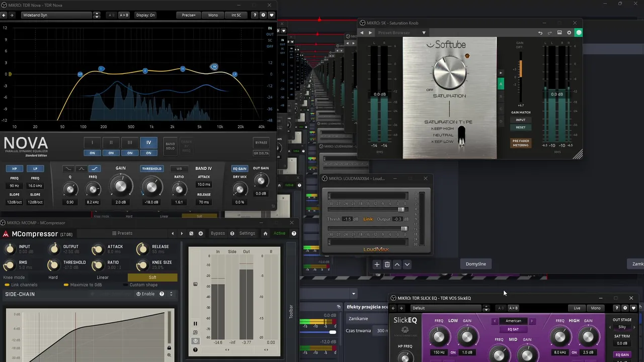
Task: Enable the MCompressor side-chain
Action: pos(145,294)
